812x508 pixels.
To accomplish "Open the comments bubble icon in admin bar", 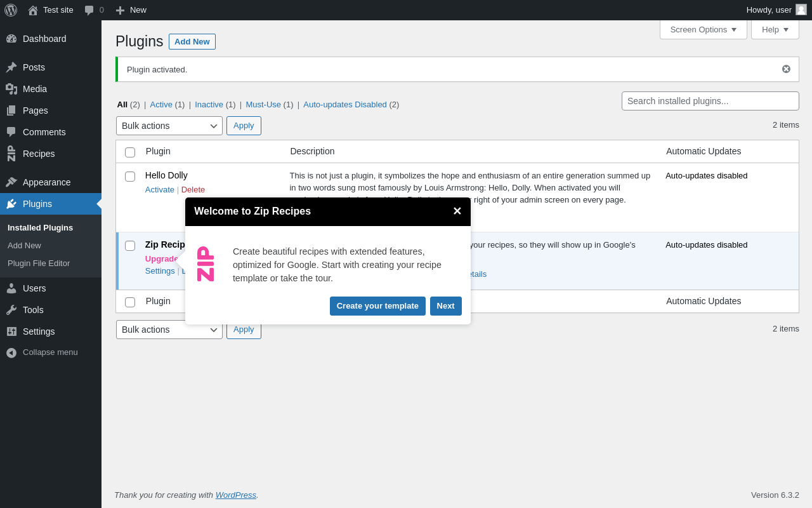I will click(x=89, y=10).
